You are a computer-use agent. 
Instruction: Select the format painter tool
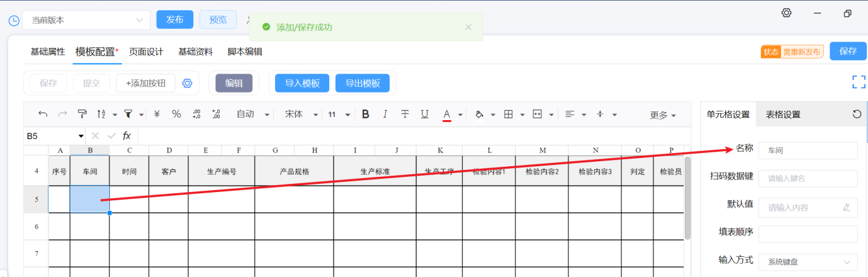click(x=82, y=114)
